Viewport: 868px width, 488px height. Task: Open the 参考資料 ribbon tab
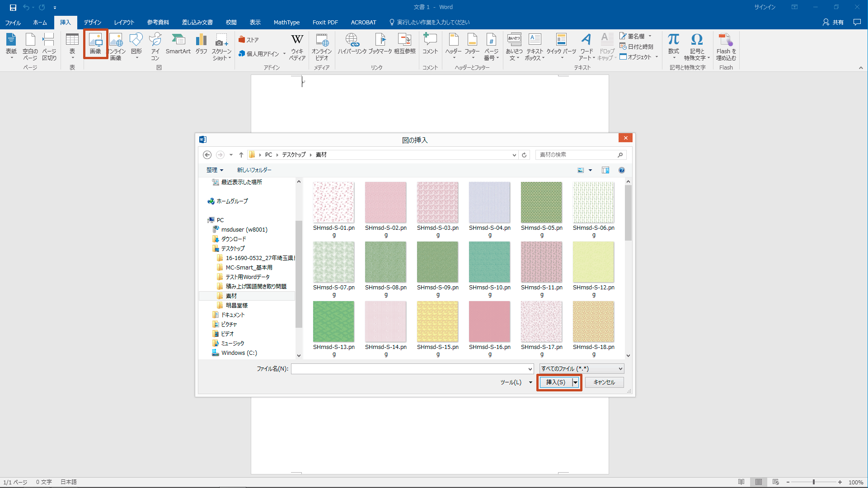(x=158, y=22)
